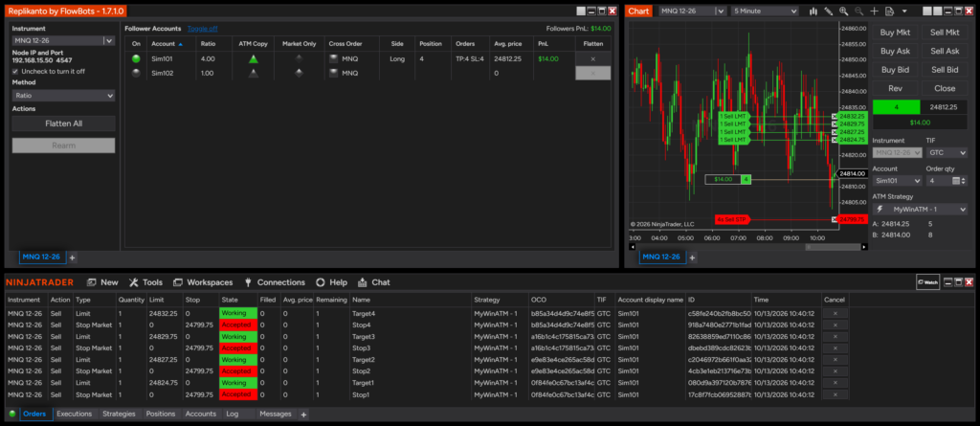Cancel the Target3 order

(x=835, y=337)
